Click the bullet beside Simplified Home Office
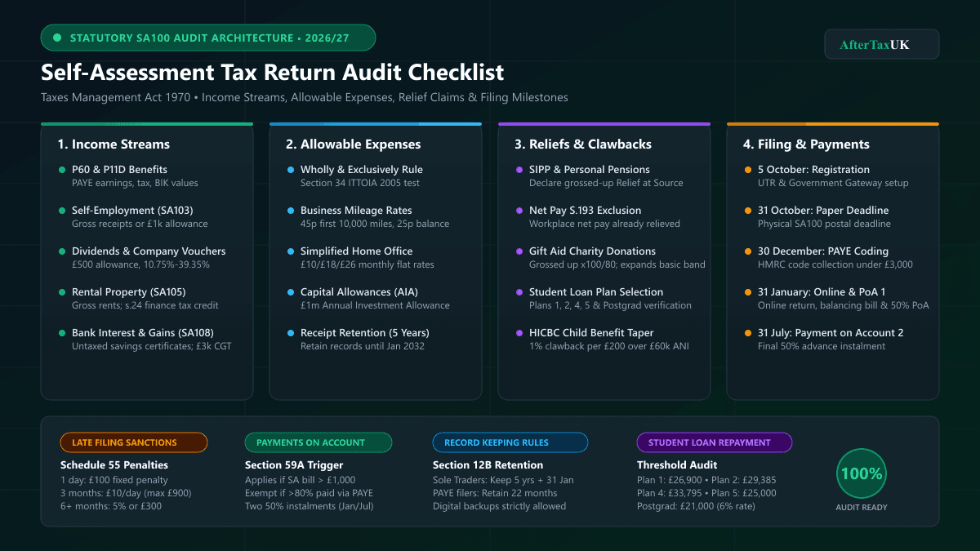This screenshot has width=980, height=551. [291, 251]
